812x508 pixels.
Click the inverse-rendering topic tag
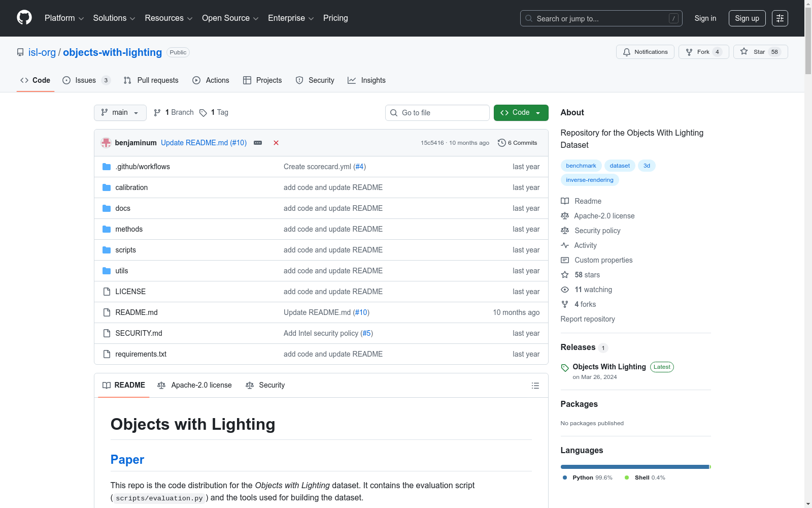(x=590, y=180)
